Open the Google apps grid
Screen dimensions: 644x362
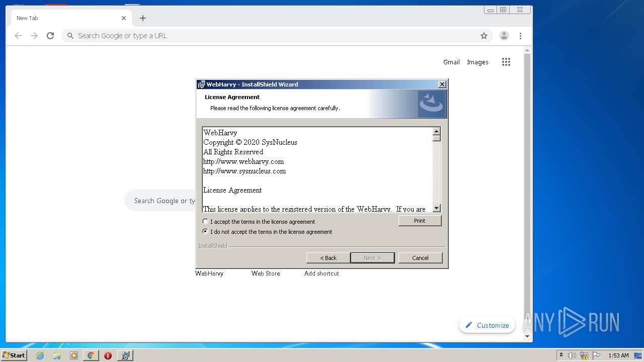click(506, 62)
